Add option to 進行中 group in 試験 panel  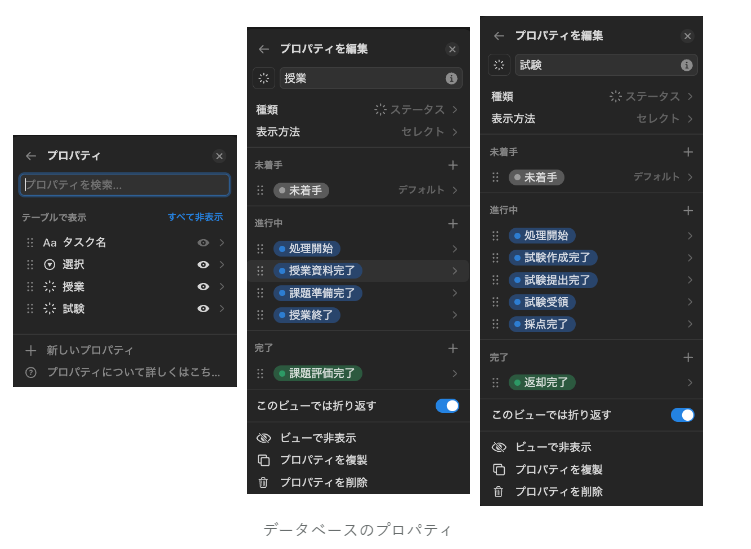click(x=688, y=211)
